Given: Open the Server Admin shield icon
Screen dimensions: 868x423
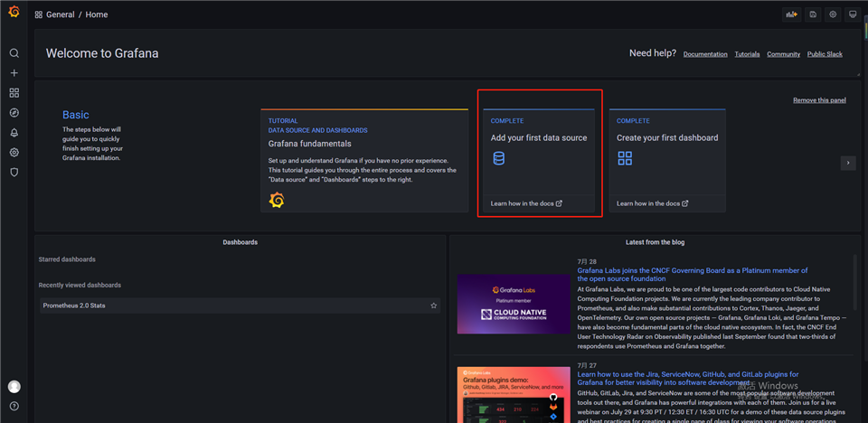Looking at the screenshot, I should pos(14,173).
